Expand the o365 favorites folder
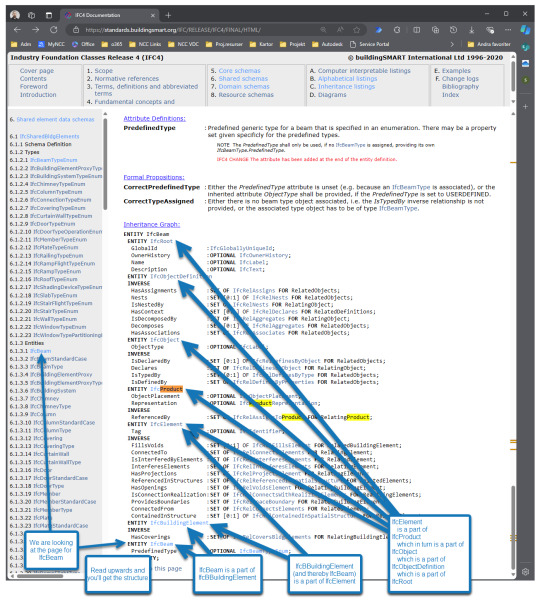 point(112,44)
